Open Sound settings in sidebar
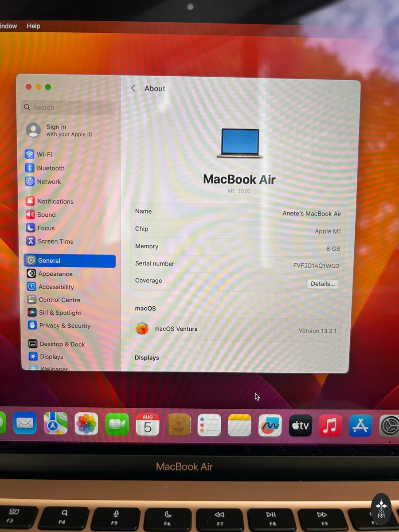Viewport: 399px width, 532px height. (x=40, y=215)
